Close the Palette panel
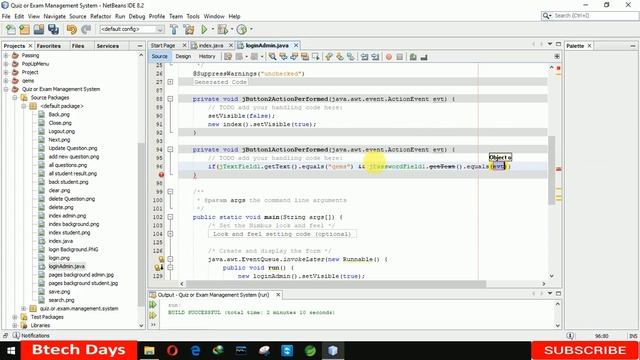Image resolution: width=640 pixels, height=360 pixels. tap(589, 46)
